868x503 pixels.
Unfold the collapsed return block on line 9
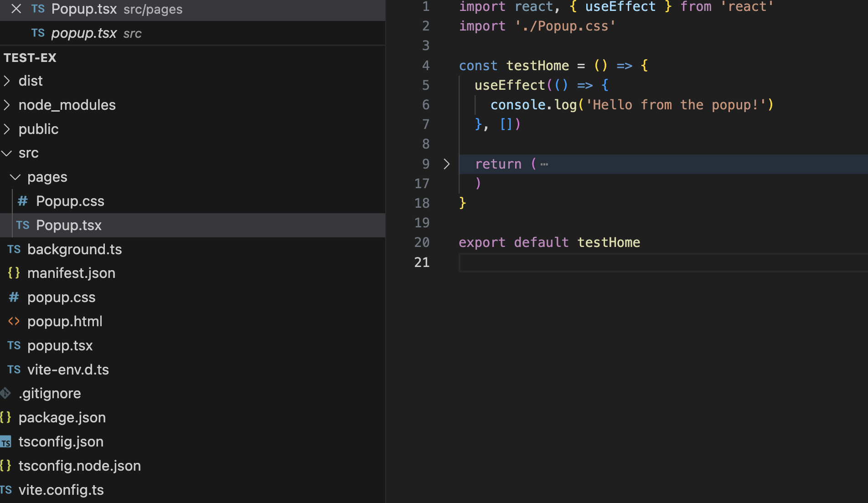click(446, 164)
